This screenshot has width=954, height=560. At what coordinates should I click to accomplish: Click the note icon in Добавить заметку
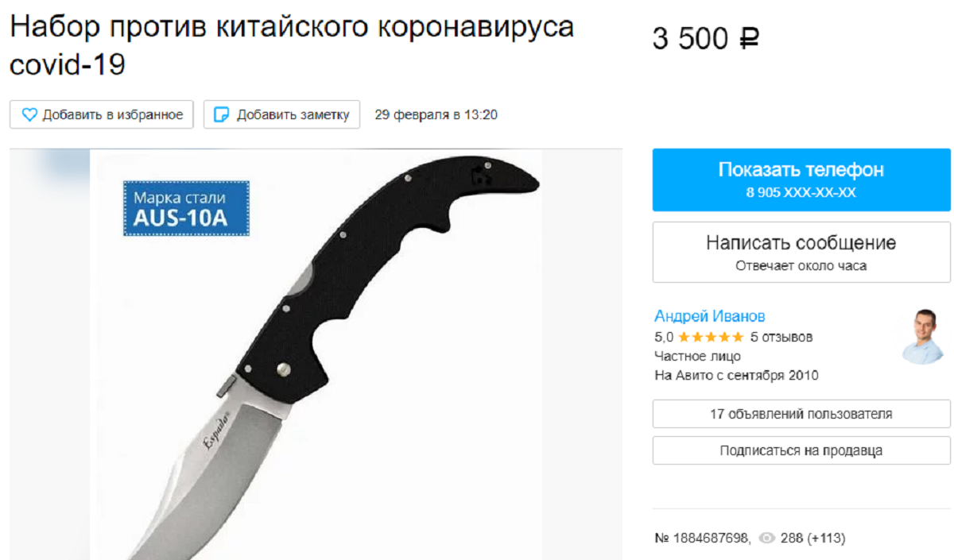point(223,114)
